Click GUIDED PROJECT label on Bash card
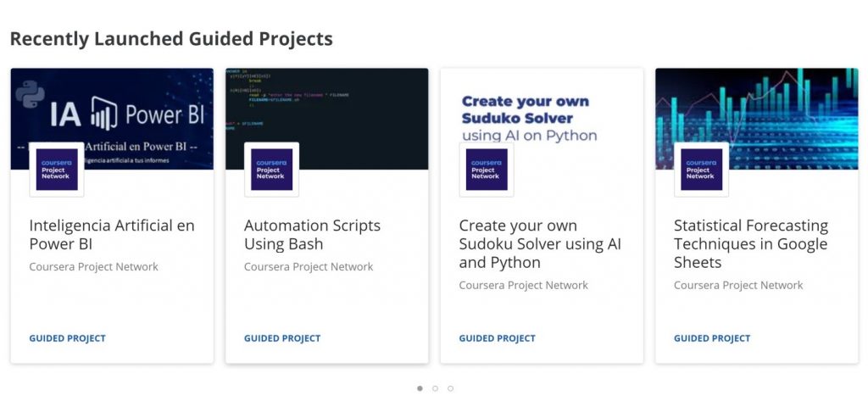 (x=282, y=338)
